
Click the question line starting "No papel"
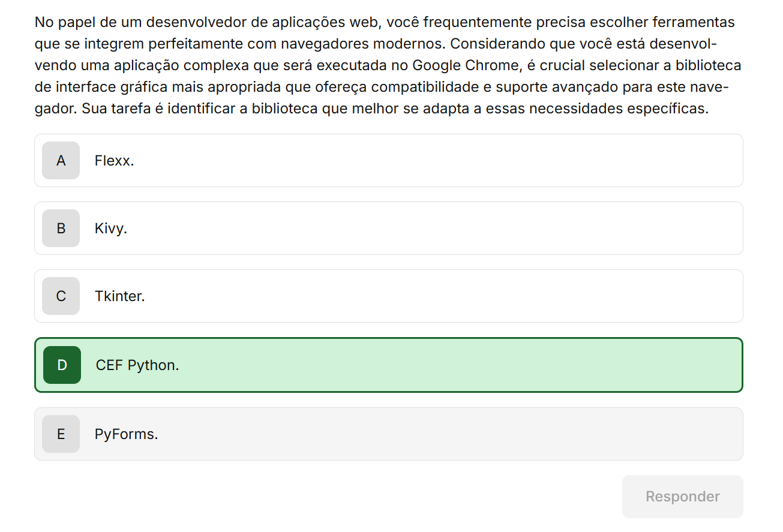[x=384, y=23]
